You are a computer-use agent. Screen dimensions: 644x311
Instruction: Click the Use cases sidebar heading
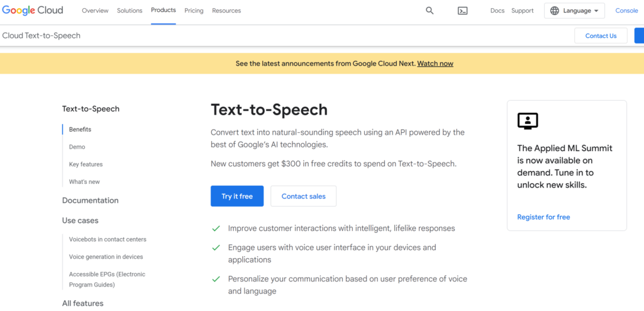pos(80,220)
